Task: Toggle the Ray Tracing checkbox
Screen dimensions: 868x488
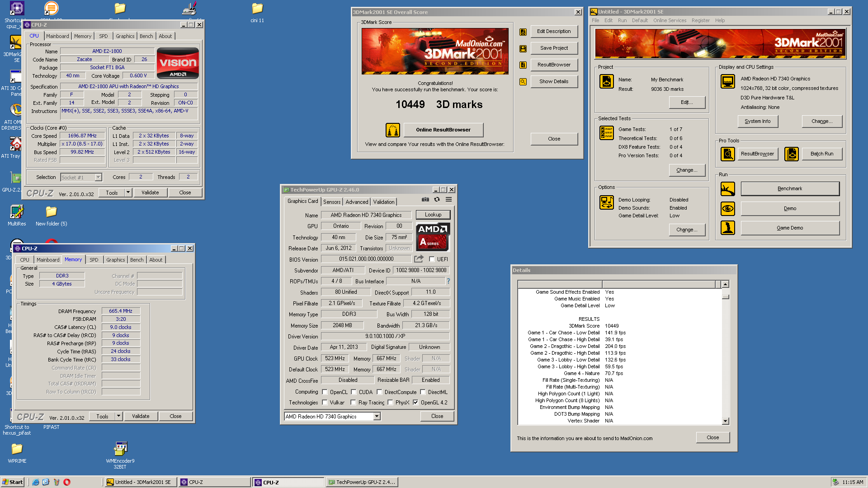Action: tap(353, 403)
